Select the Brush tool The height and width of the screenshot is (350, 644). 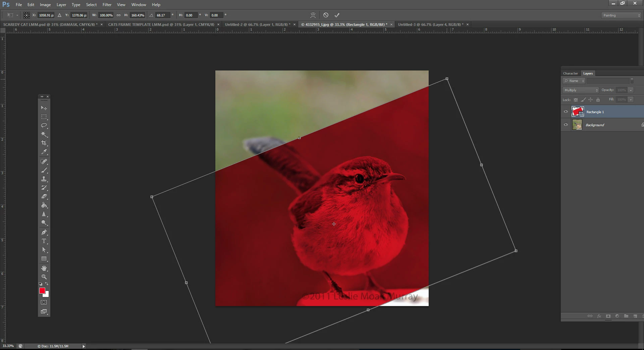(x=44, y=170)
